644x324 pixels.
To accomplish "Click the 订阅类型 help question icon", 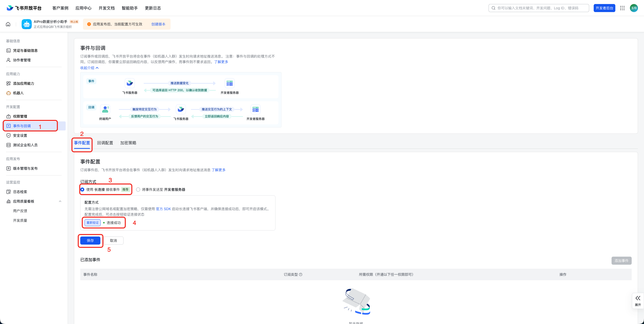I will click(301, 274).
